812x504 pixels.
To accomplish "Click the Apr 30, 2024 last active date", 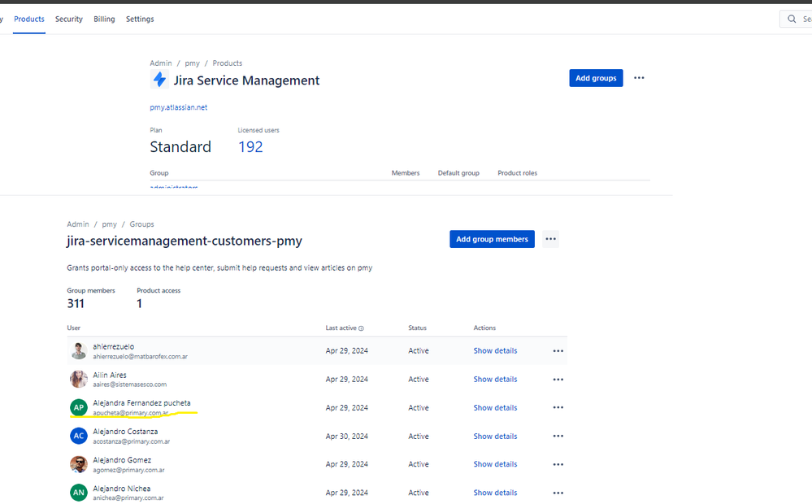I will 347,437.
